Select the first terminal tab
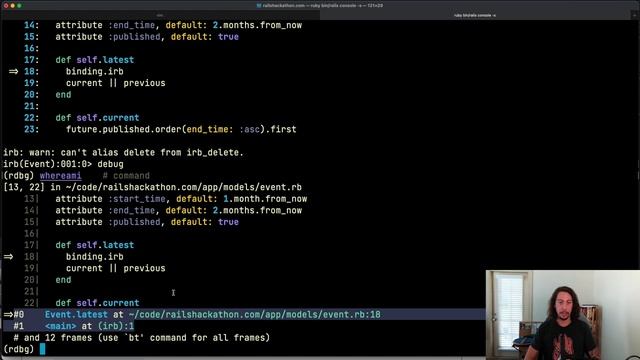Image resolution: width=640 pixels, height=360 pixels. click(160, 15)
